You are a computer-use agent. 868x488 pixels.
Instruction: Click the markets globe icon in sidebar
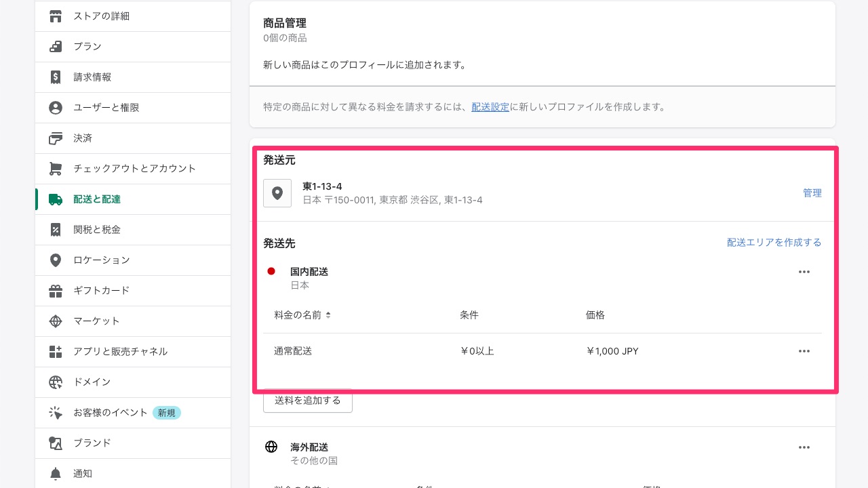coord(56,321)
